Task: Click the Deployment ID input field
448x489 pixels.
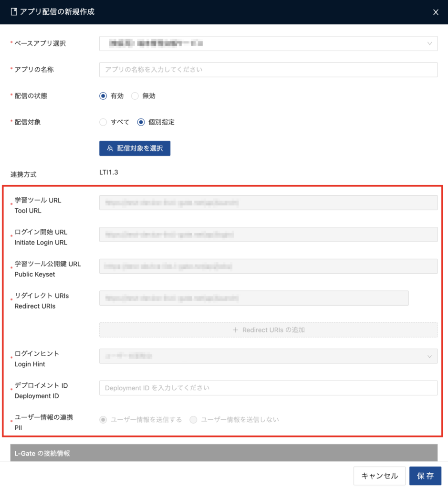Action: pos(268,388)
